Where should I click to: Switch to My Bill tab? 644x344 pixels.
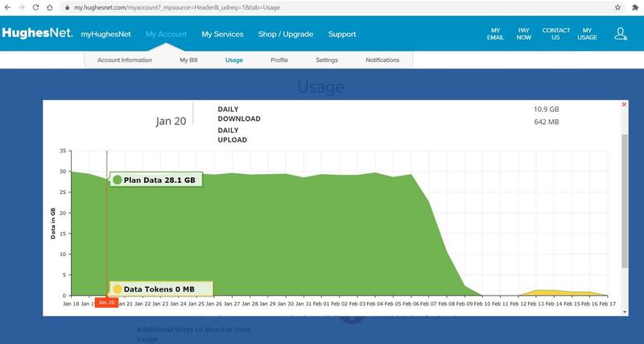pyautogui.click(x=188, y=60)
